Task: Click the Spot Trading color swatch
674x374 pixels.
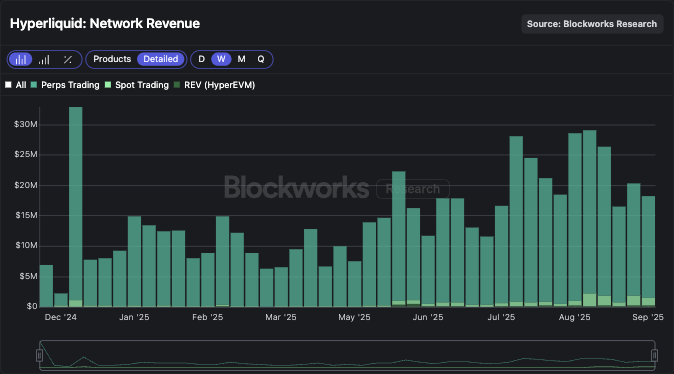Action: (108, 85)
